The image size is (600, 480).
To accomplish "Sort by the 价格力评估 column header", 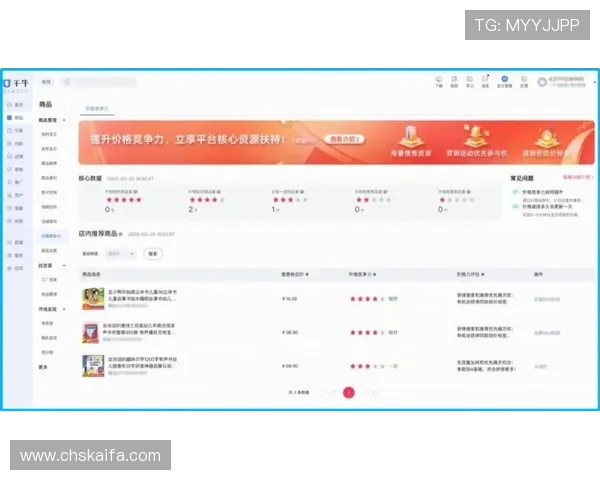I will (x=470, y=274).
